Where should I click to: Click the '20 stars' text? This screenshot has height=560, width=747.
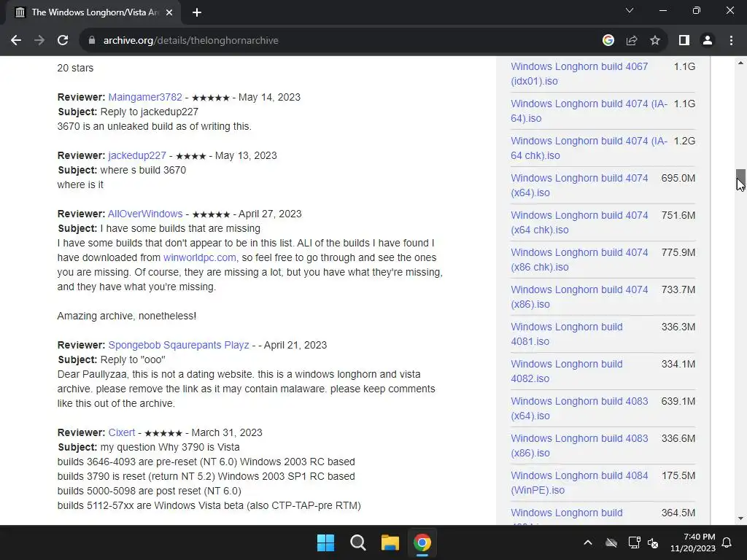coord(75,68)
